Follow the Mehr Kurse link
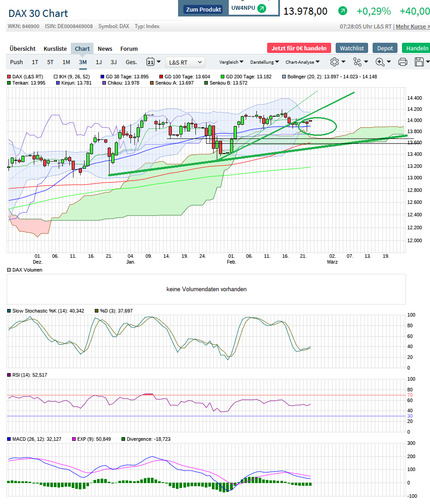 (412, 26)
